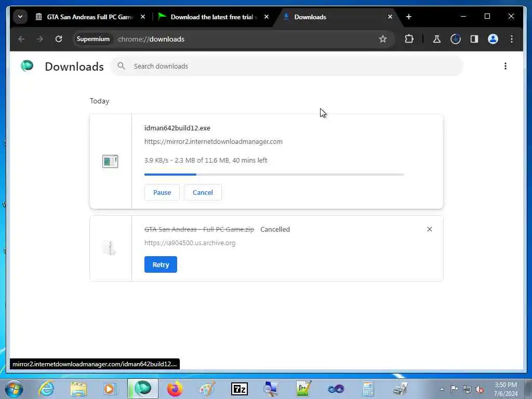
Task: Open Paint from the taskbar
Action: click(207, 389)
